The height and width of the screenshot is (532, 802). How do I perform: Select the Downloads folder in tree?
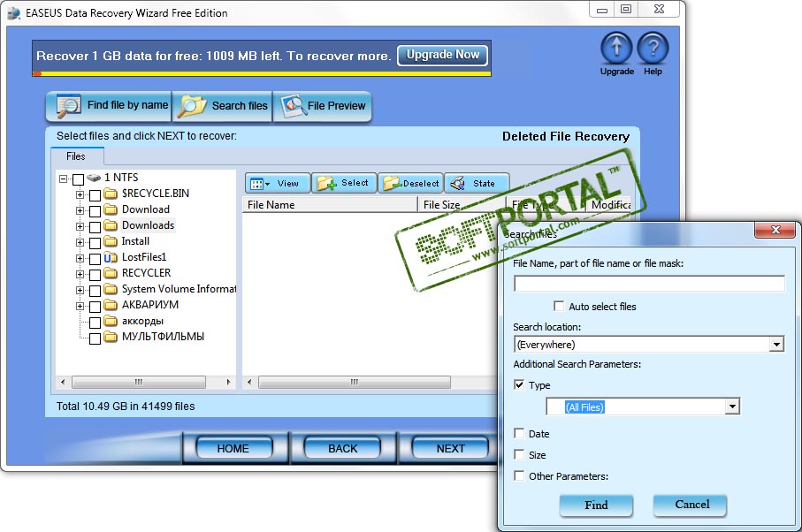[x=148, y=225]
